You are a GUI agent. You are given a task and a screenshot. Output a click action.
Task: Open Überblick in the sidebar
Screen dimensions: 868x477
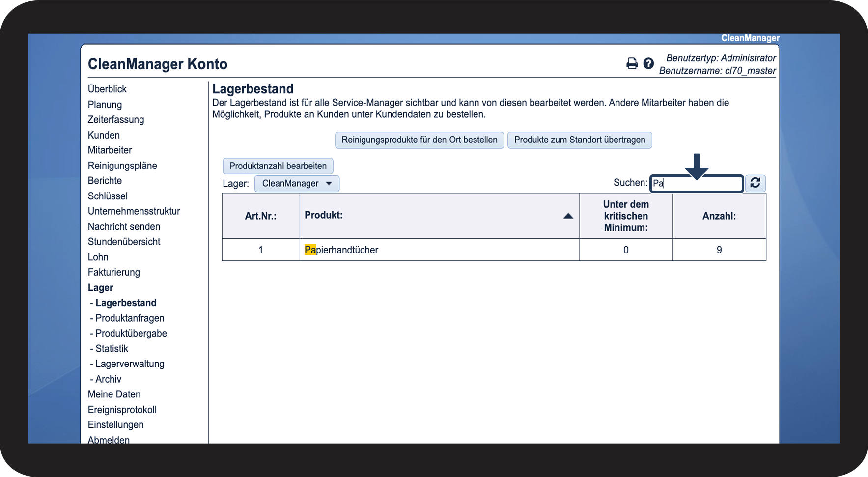[x=107, y=89]
